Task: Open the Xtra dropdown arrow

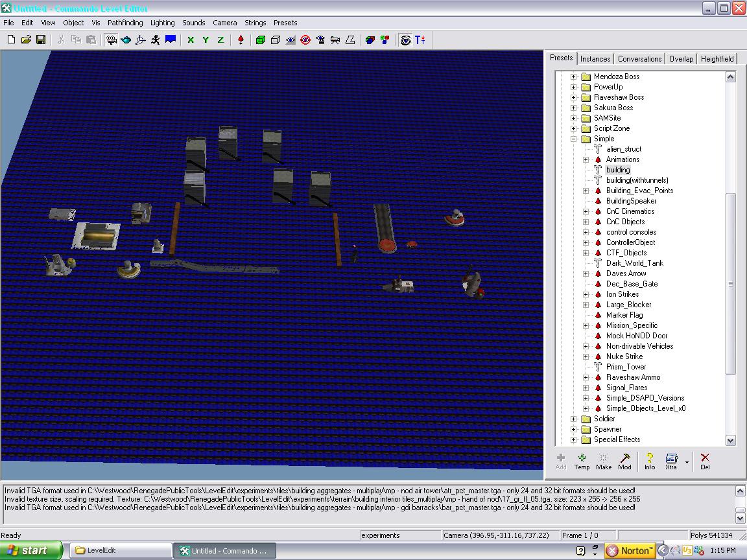Action: point(687,462)
